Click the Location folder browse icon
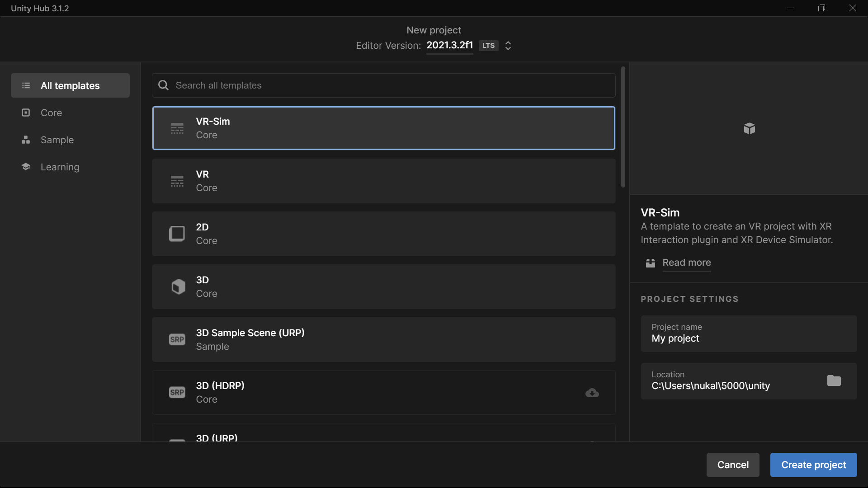Viewport: 868px width, 488px height. (x=834, y=380)
